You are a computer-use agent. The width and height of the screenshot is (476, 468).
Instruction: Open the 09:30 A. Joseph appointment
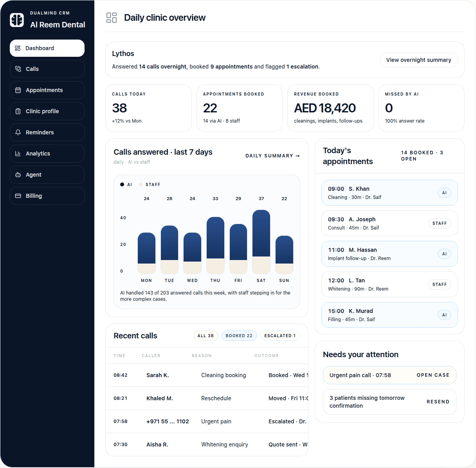click(389, 223)
